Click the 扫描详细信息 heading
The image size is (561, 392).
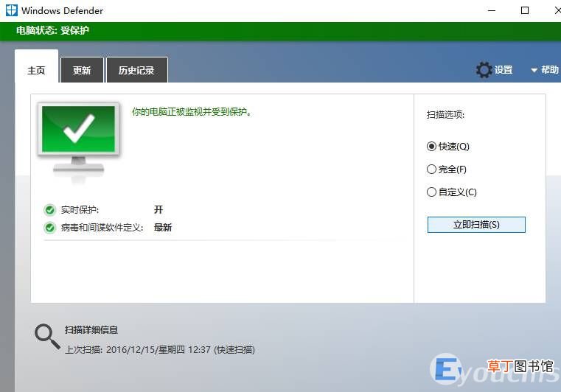click(x=91, y=330)
